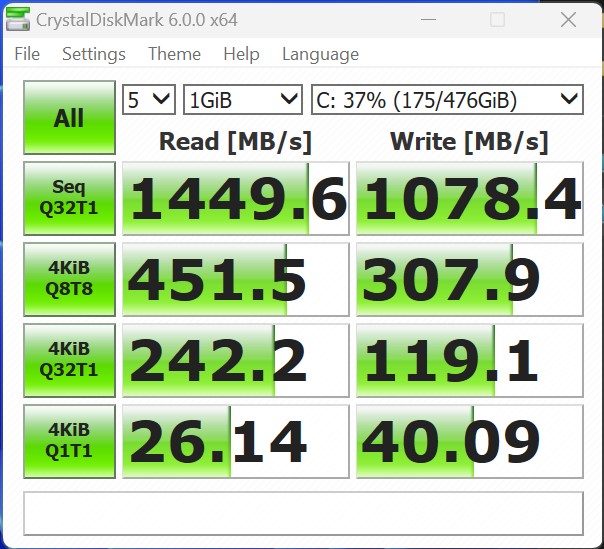Select the 26.14 read result
Image resolution: width=604 pixels, height=549 pixels.
click(236, 441)
